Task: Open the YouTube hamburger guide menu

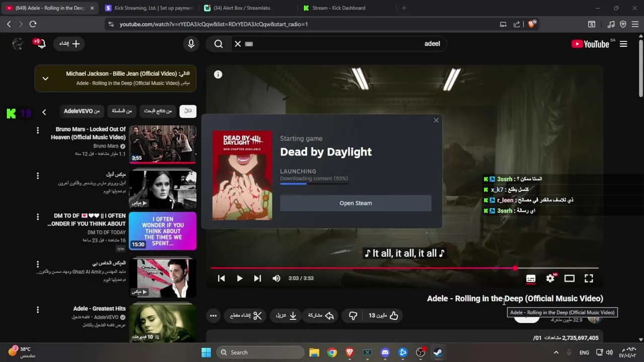Action: [x=623, y=44]
